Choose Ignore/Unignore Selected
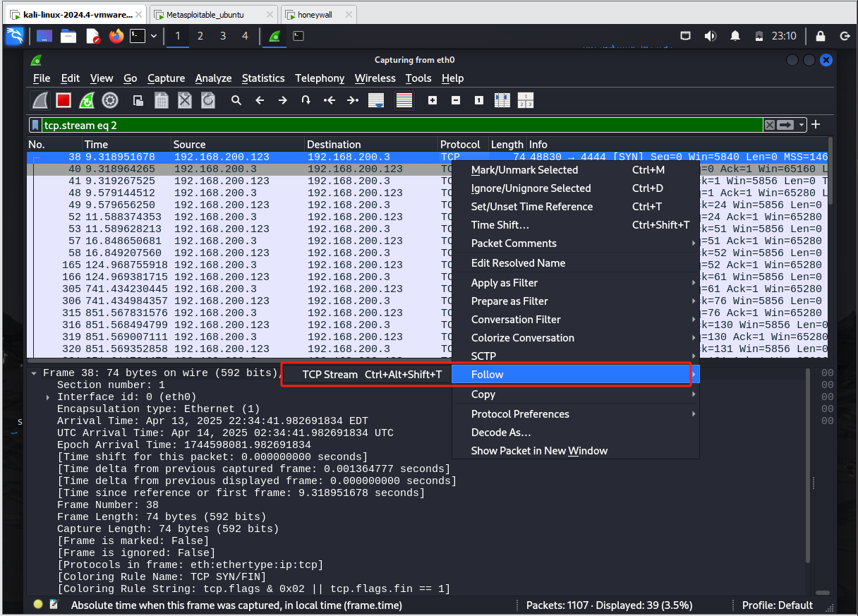The width and height of the screenshot is (858, 616). pyautogui.click(x=575, y=188)
